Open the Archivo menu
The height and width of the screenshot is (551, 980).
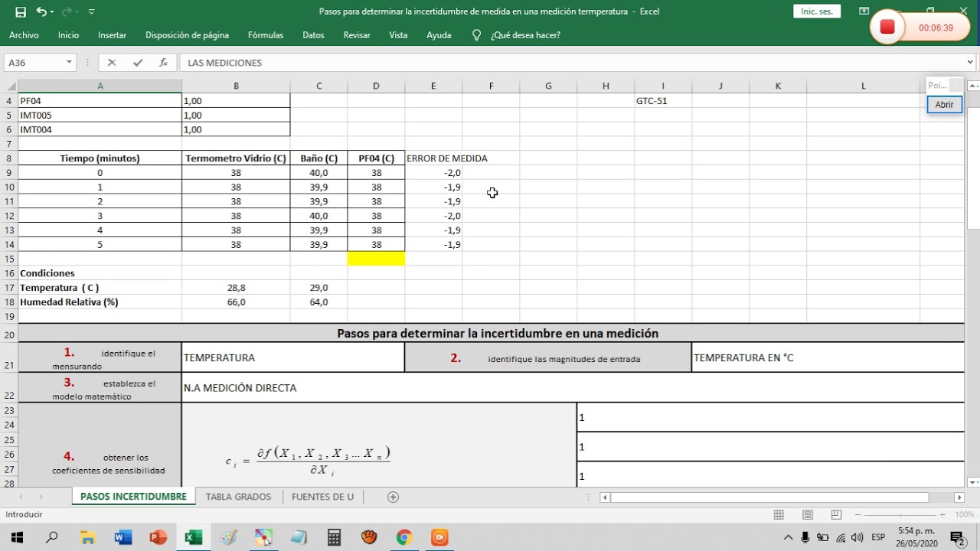coord(24,35)
